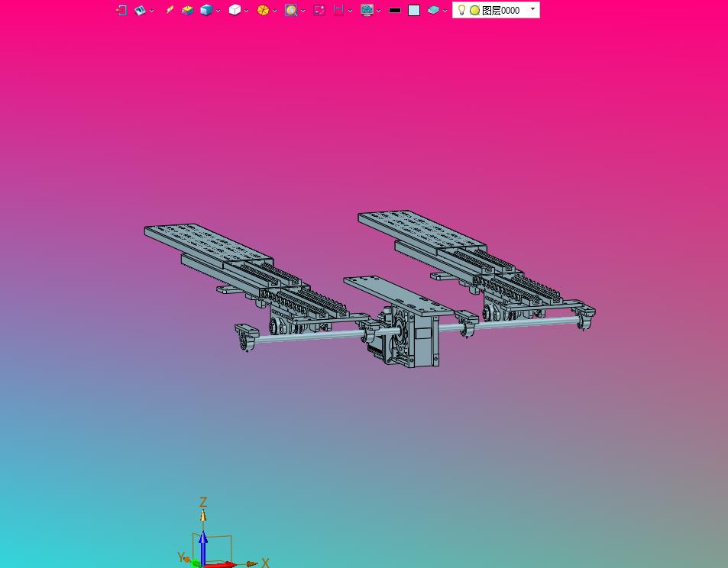Click the 图层0000 layer name text

pyautogui.click(x=500, y=10)
